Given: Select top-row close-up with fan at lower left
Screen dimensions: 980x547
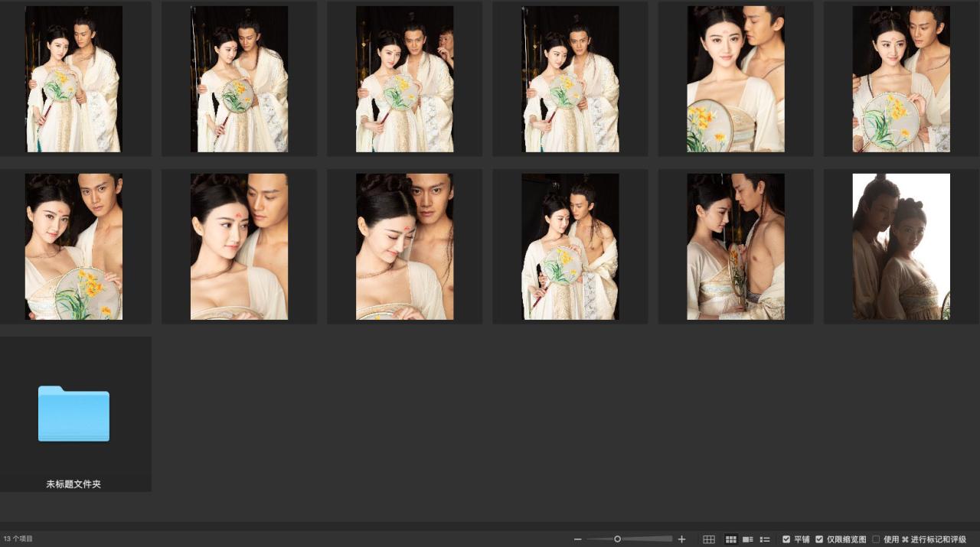Looking at the screenshot, I should [735, 79].
